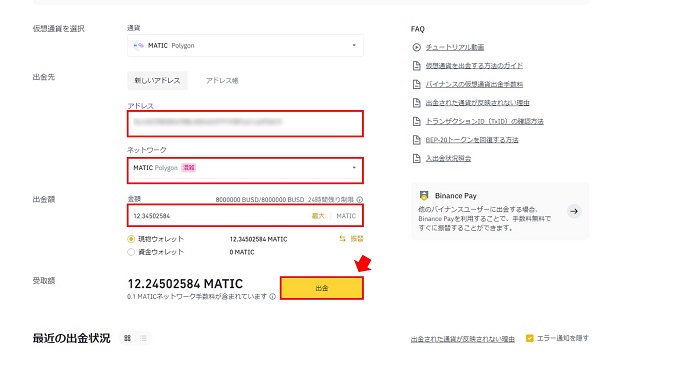Viewport: 680px width, 366px height.
Task: Click the yellow 出金 withdraw button
Action: [x=322, y=288]
